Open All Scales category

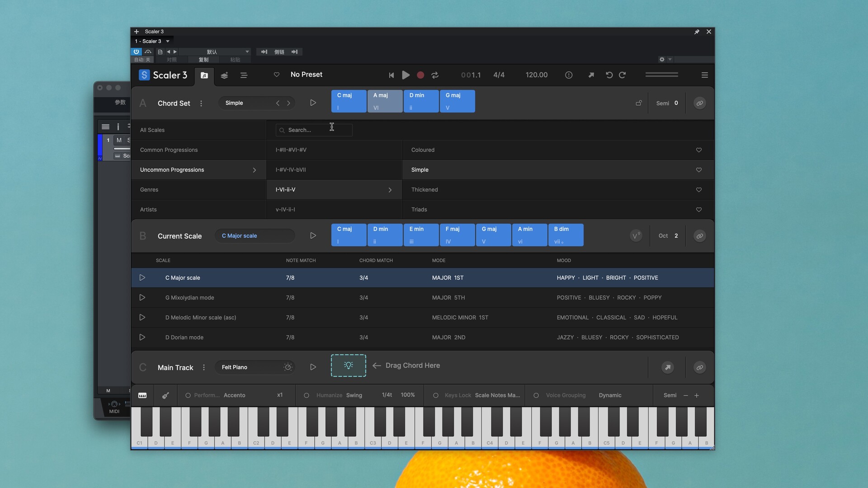198,130
